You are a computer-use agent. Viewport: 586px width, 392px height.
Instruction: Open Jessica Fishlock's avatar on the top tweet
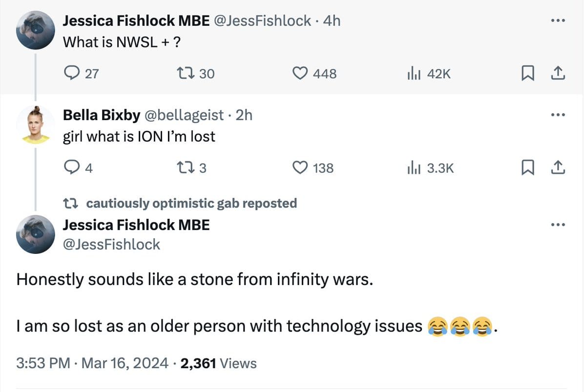(35, 30)
